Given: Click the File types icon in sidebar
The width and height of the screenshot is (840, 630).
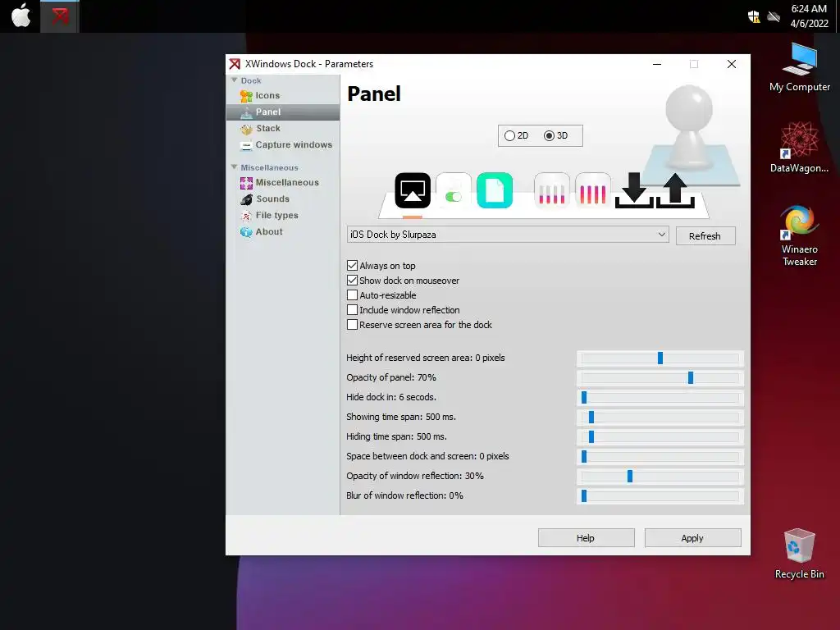Looking at the screenshot, I should pyautogui.click(x=246, y=216).
